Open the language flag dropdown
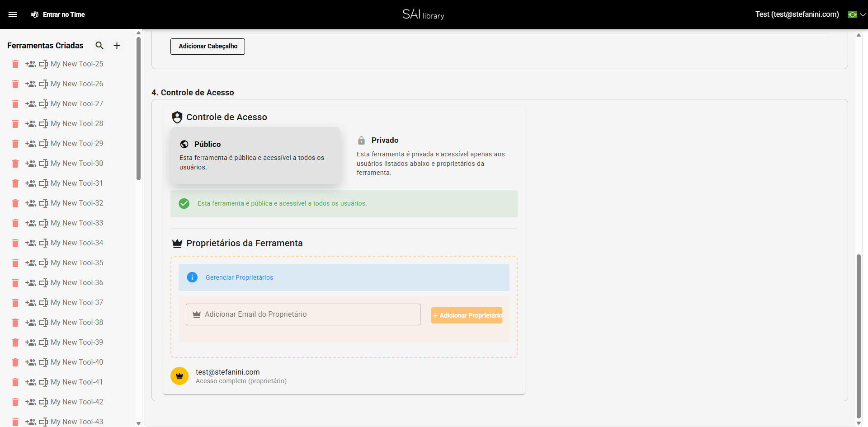 [857, 14]
